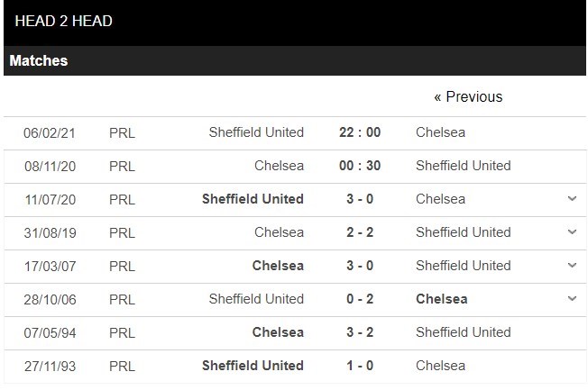Select the Matches tab header
588x390 pixels.
pos(39,61)
